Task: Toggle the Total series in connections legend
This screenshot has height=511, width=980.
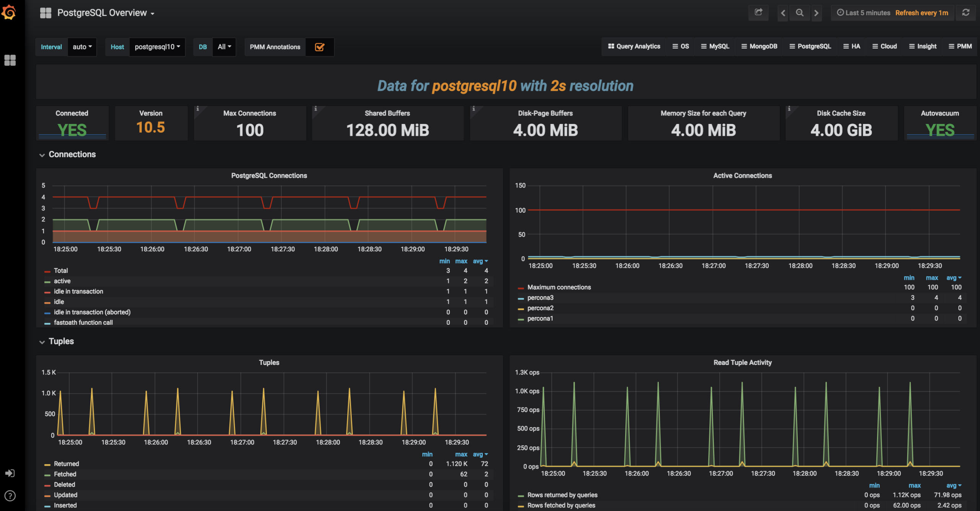Action: pyautogui.click(x=61, y=270)
